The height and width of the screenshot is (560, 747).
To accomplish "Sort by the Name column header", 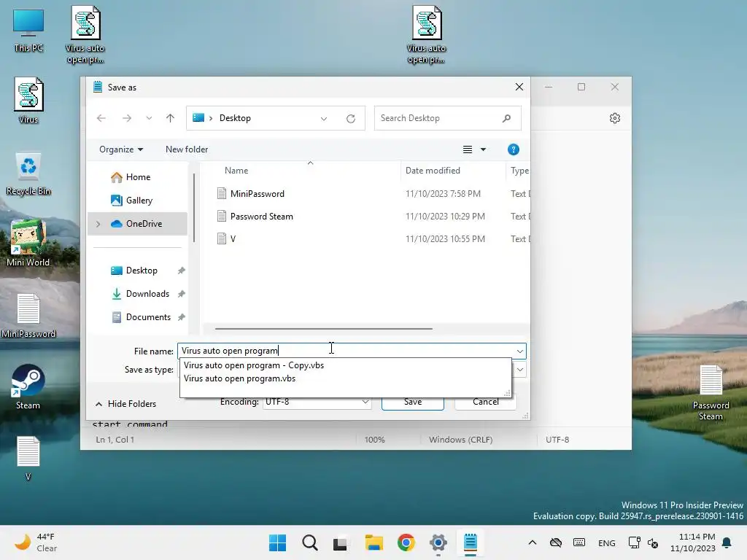I will point(236,171).
